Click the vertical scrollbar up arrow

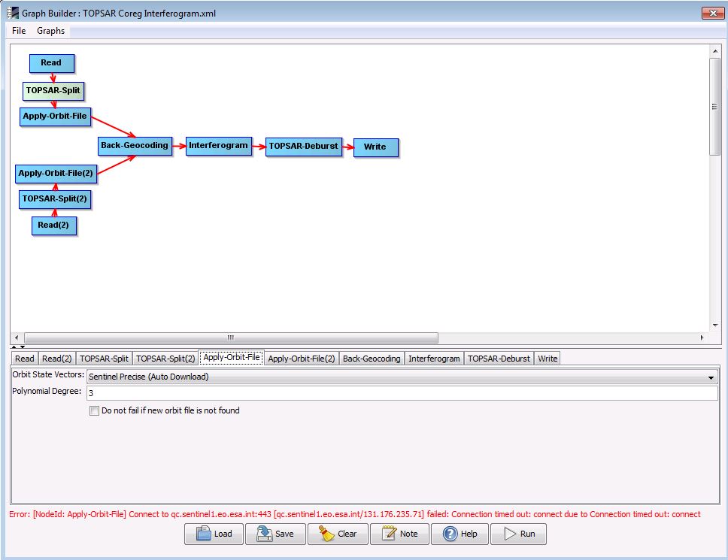(715, 51)
